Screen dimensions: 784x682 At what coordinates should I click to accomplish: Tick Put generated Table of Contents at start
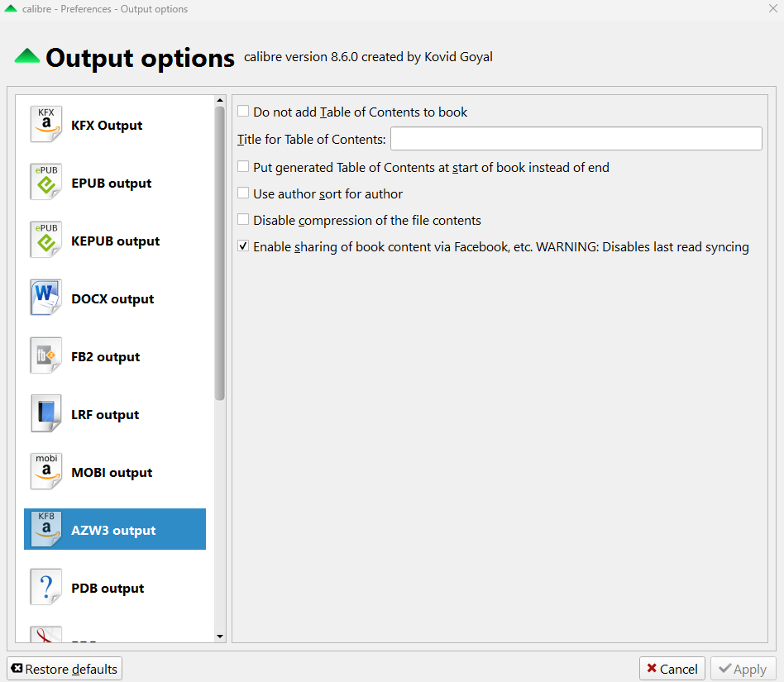(x=243, y=167)
